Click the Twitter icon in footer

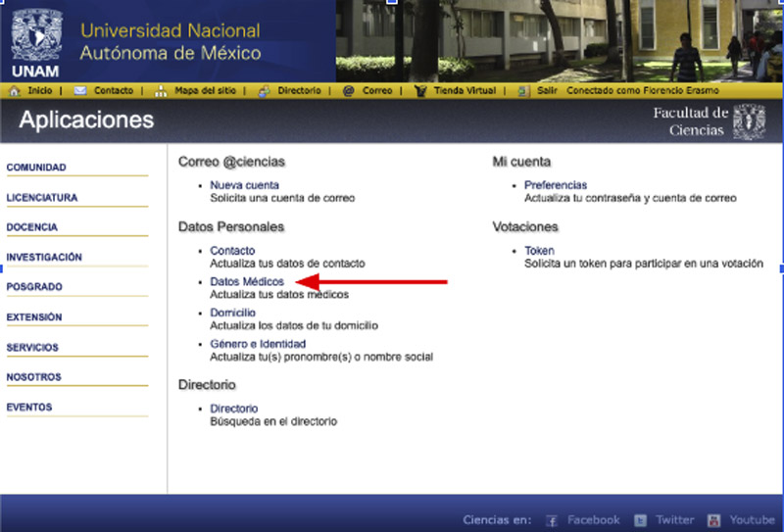[640, 520]
